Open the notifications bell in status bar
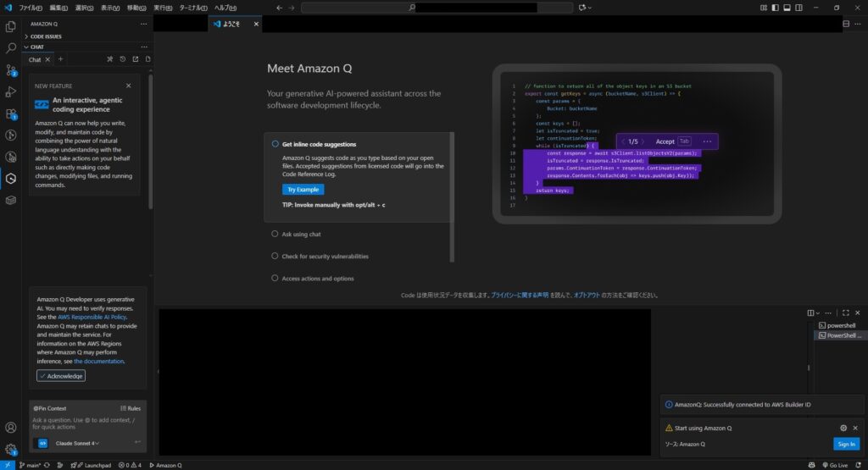The width and height of the screenshot is (868, 470). coord(858,465)
